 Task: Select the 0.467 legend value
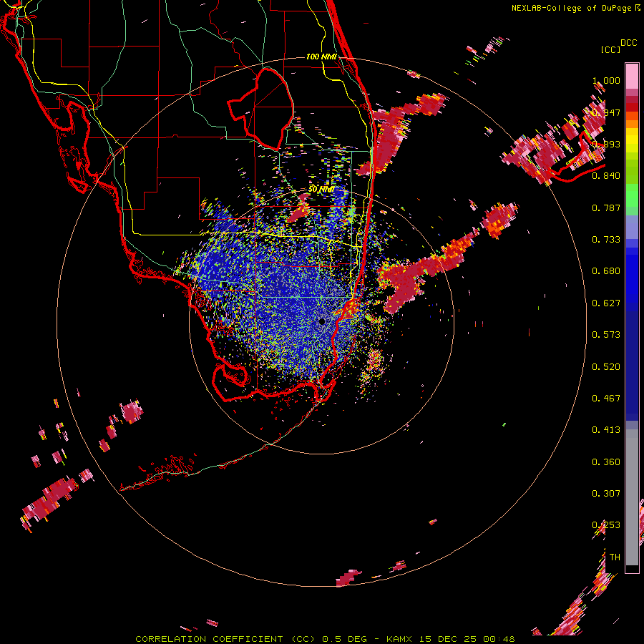click(x=606, y=399)
